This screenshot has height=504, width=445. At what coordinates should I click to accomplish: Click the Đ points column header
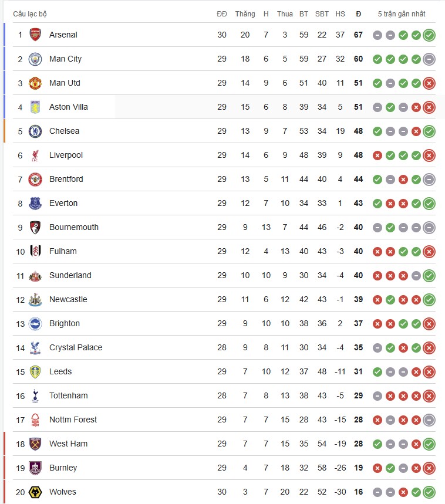[358, 13]
